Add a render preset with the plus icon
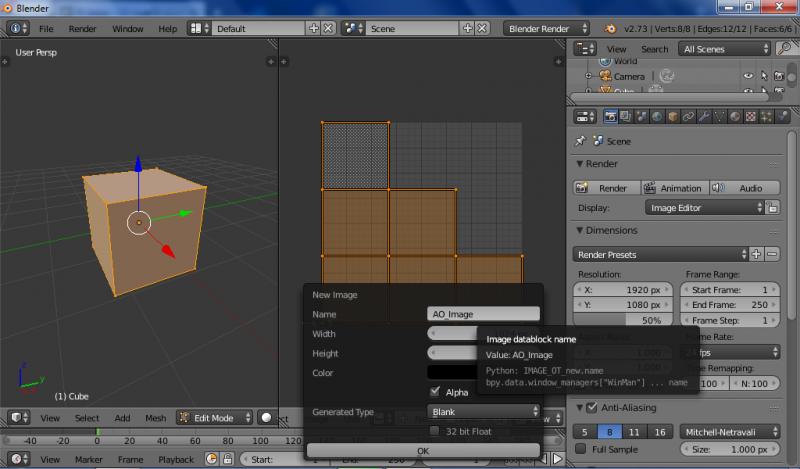Screen dimensions: 800x469 pos(756,254)
